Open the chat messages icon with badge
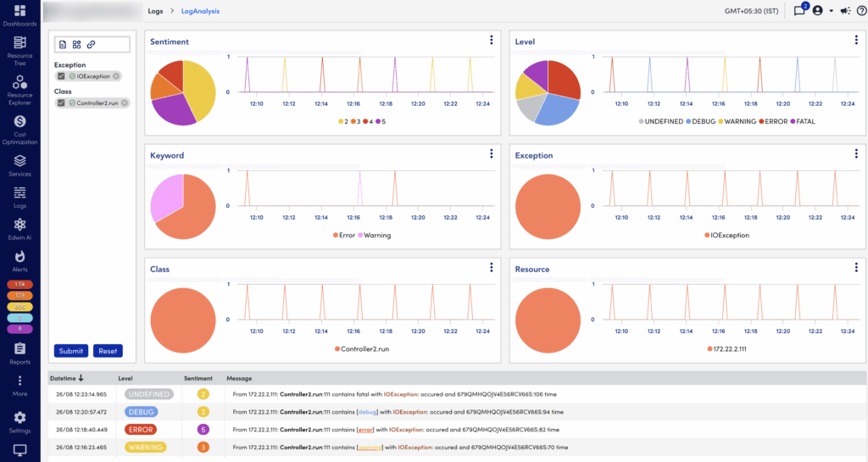This screenshot has width=868, height=462. pos(798,10)
